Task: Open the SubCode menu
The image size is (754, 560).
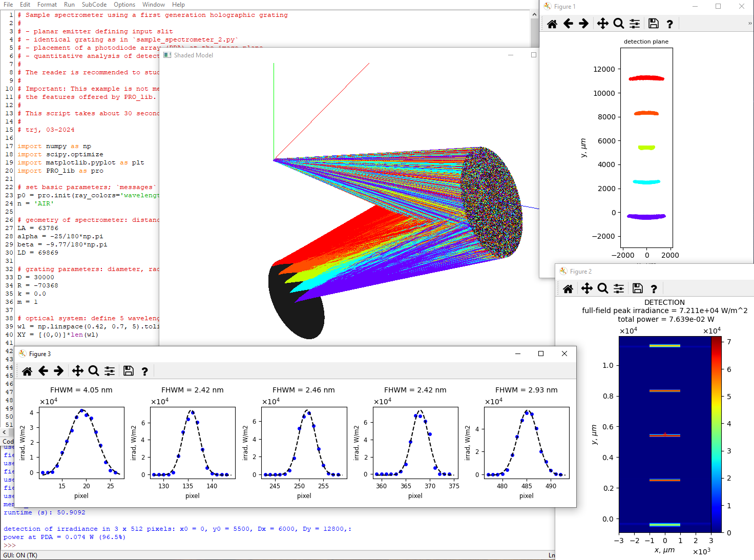Action: [94, 5]
